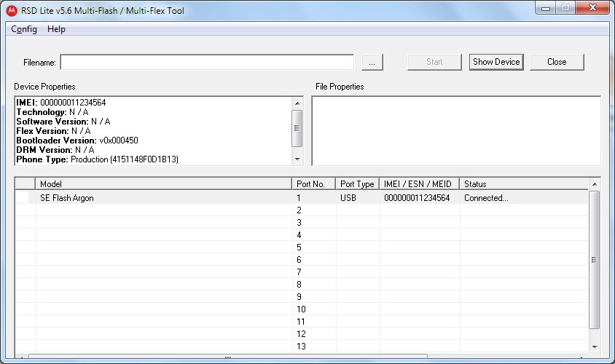The image size is (615, 364).
Task: Click port number 10 cell
Action: 313,309
